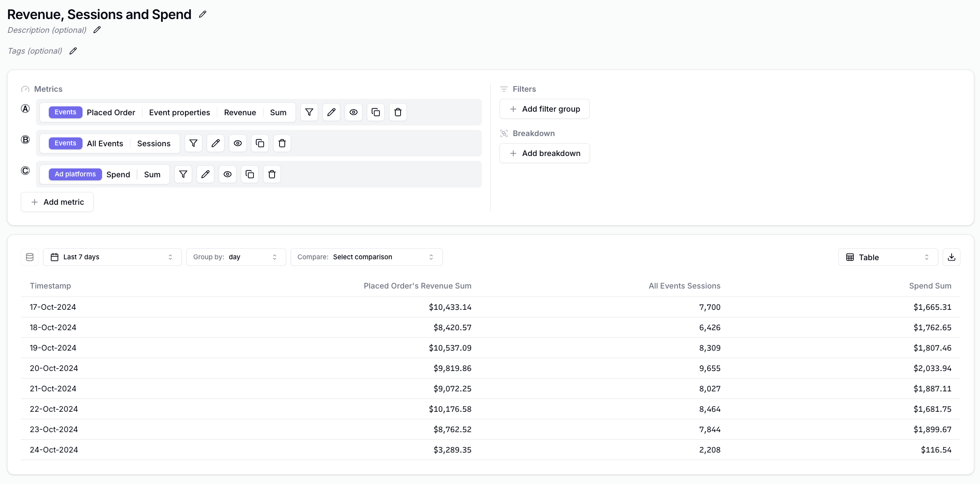The width and height of the screenshot is (980, 484).
Task: Open the Table view type dropdown
Action: click(888, 257)
